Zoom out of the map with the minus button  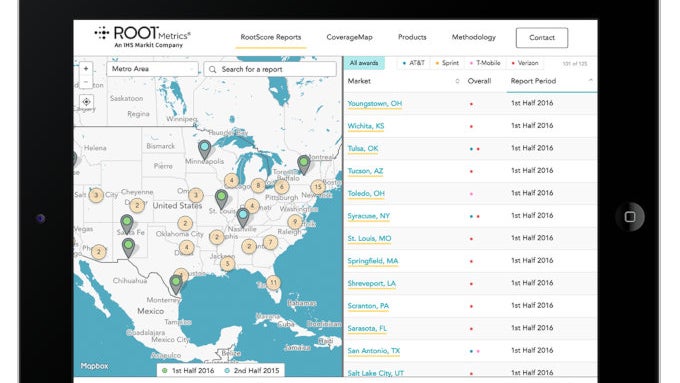coord(86,82)
